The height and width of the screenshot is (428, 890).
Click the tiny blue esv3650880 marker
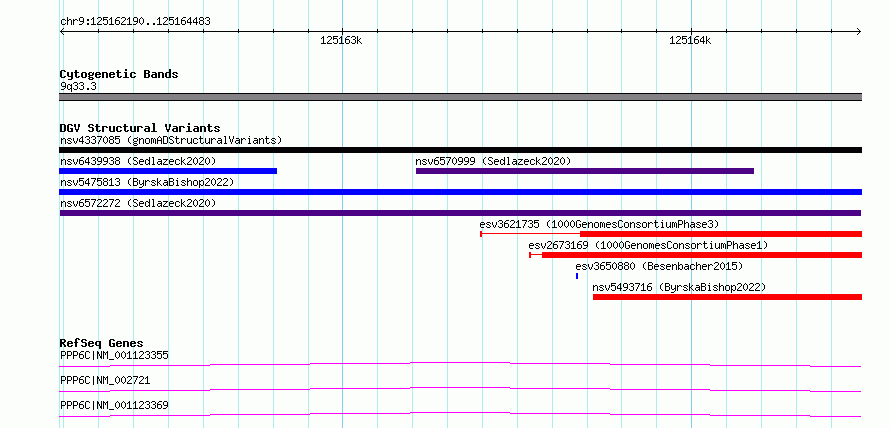click(x=577, y=276)
